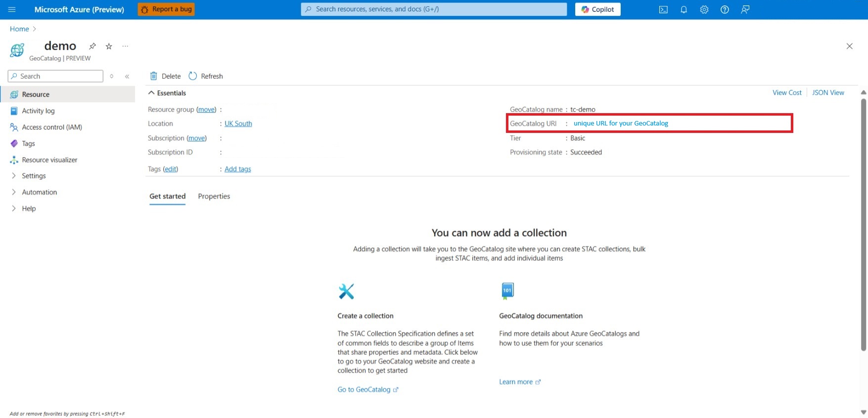Open more options ellipsis beside demo
The width and height of the screenshot is (868, 418).
pyautogui.click(x=125, y=46)
